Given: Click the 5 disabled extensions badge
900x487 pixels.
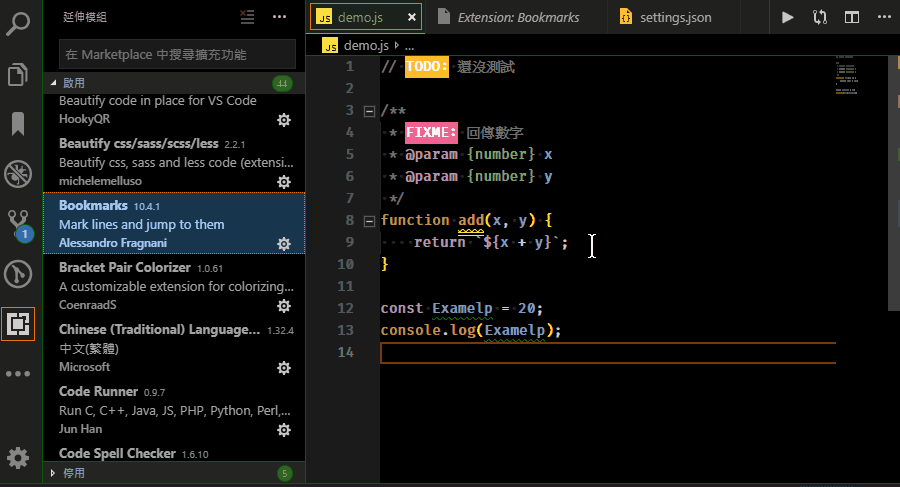Looking at the screenshot, I should pyautogui.click(x=284, y=473).
